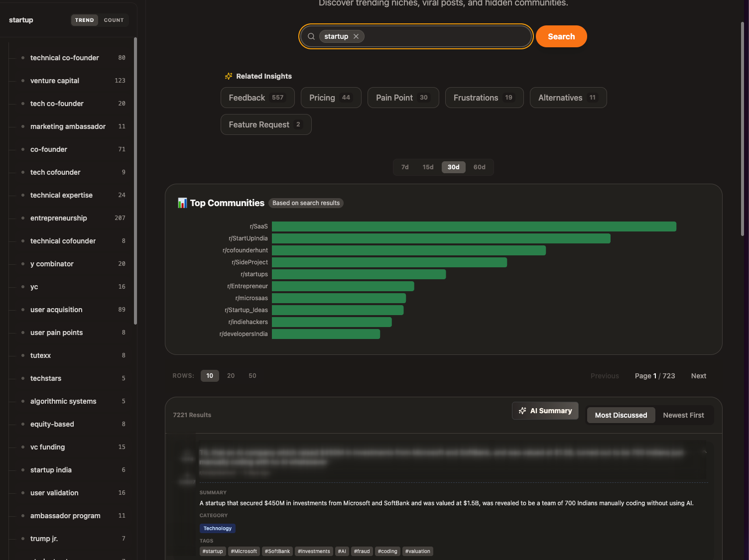Switch sidebar to COUNT mode

pos(114,20)
